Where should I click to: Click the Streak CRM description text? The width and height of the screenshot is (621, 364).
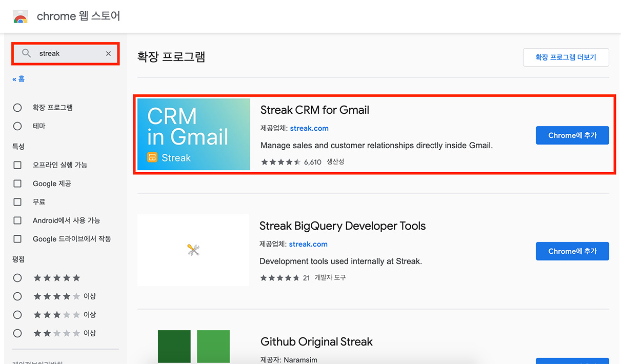(376, 146)
